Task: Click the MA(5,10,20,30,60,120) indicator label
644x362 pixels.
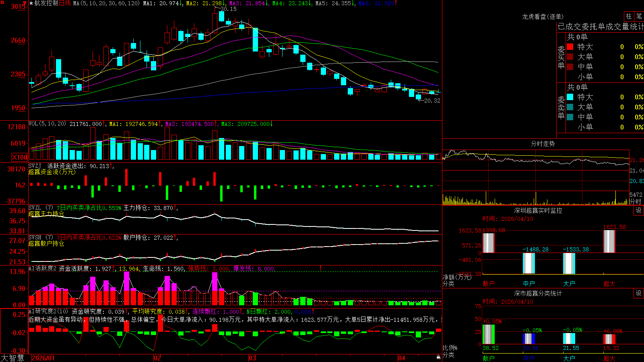Action: click(106, 3)
